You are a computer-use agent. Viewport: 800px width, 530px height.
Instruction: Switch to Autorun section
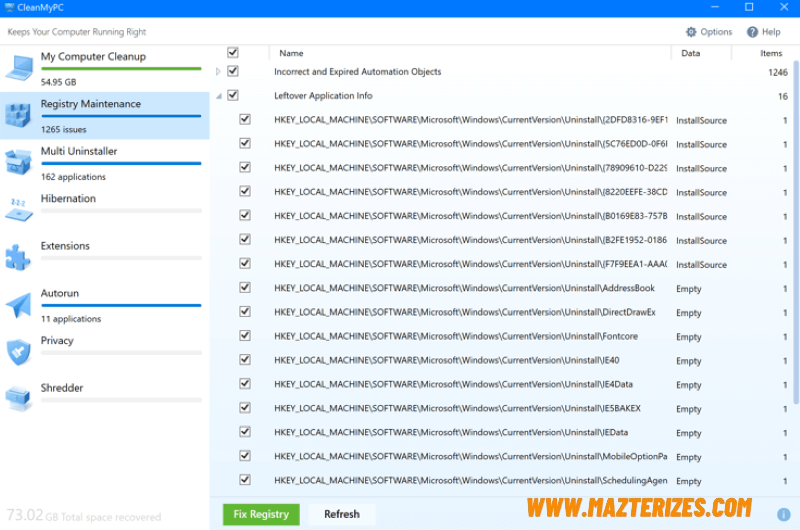(x=105, y=306)
